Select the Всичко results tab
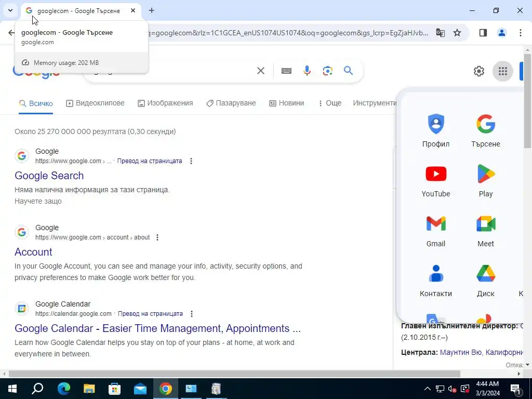 [36, 103]
